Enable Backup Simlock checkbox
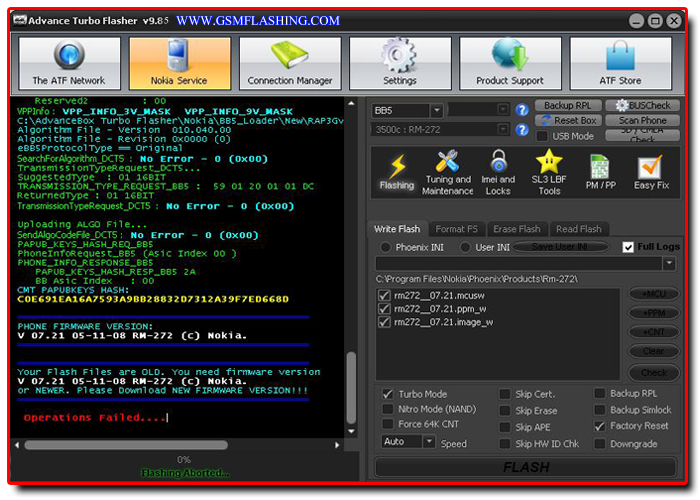This screenshot has height=500, width=700. pyautogui.click(x=600, y=409)
